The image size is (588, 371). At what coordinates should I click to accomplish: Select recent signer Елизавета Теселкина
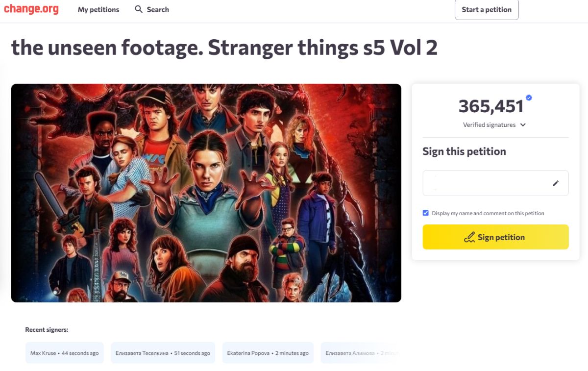point(163,353)
